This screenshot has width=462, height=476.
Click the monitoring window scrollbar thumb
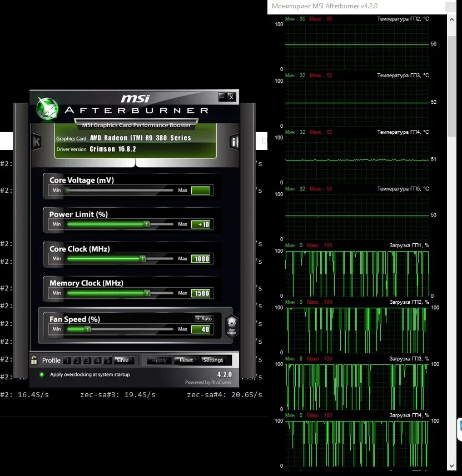click(x=451, y=87)
